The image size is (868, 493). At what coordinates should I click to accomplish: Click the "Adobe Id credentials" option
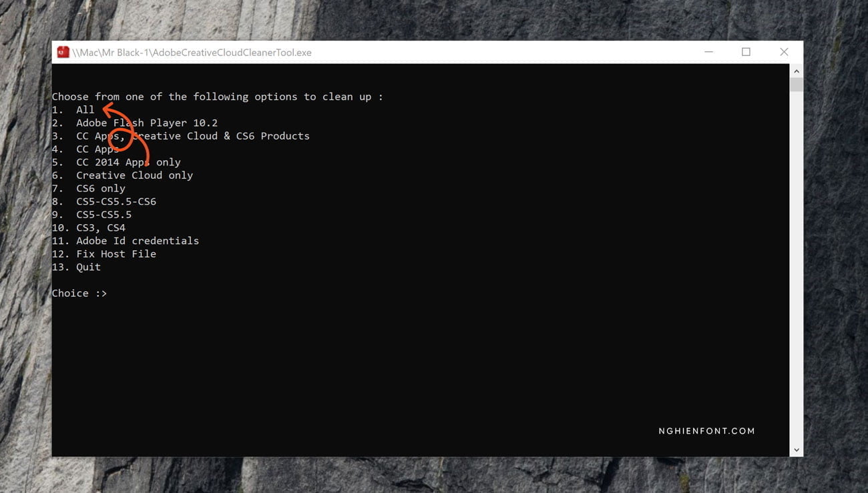coord(137,241)
